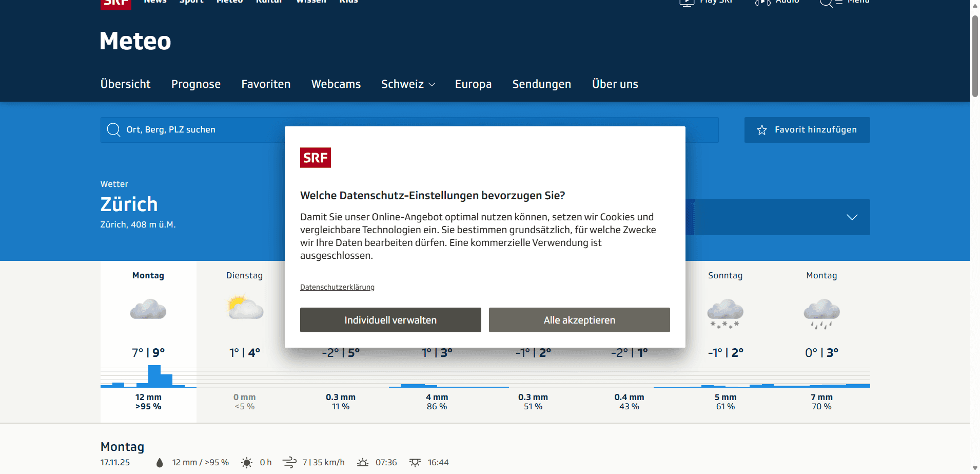Click the tall precipitation bar above 12 mm
980x474 pixels.
point(154,376)
